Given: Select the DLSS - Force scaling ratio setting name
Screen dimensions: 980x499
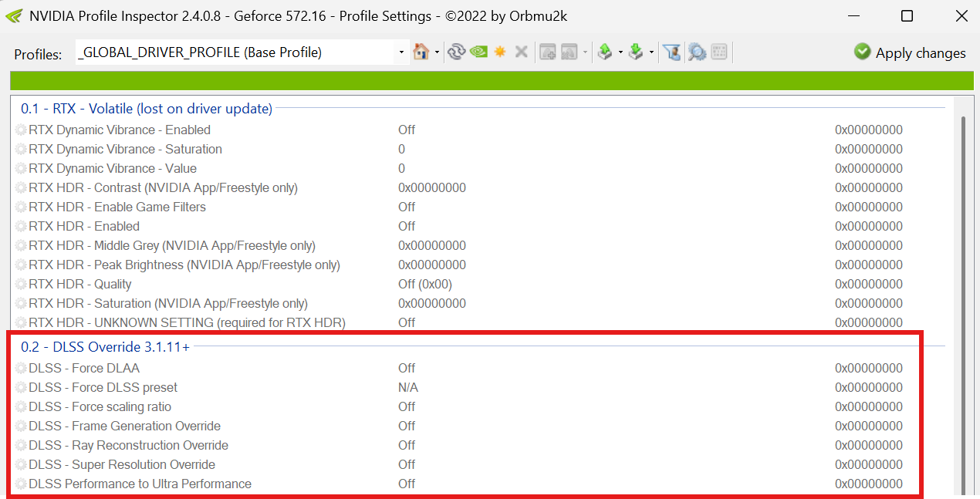Looking at the screenshot, I should pyautogui.click(x=100, y=406).
